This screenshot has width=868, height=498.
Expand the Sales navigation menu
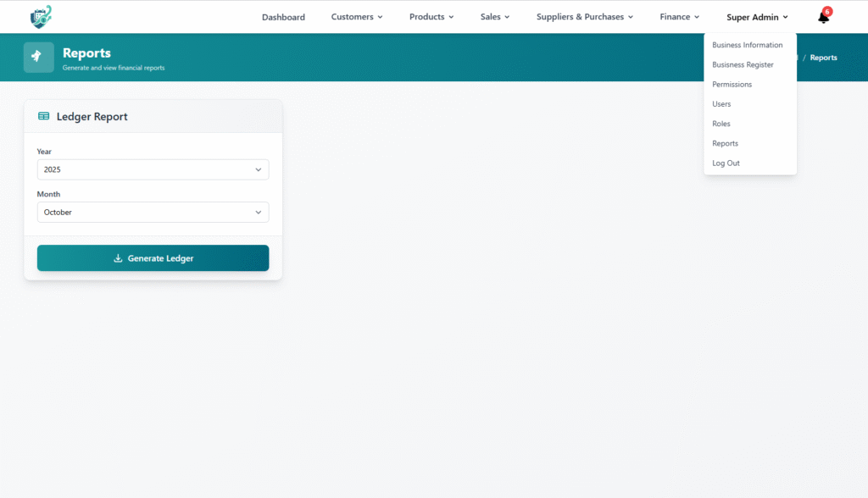tap(495, 17)
